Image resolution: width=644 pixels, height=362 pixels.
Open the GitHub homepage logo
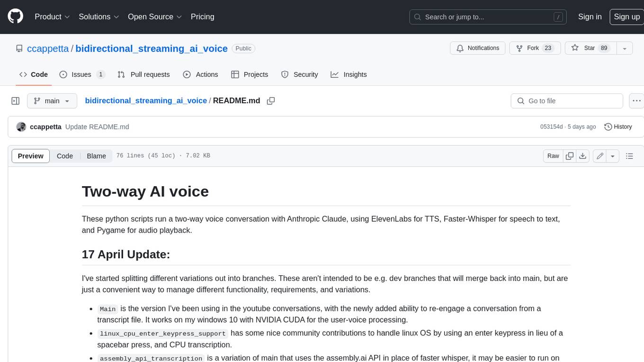[x=16, y=17]
